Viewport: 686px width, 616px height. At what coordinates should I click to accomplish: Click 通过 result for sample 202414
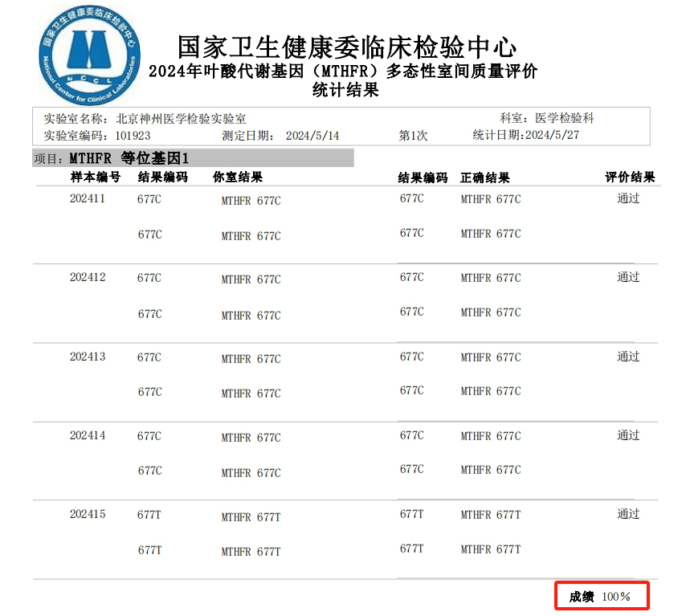pyautogui.click(x=628, y=435)
